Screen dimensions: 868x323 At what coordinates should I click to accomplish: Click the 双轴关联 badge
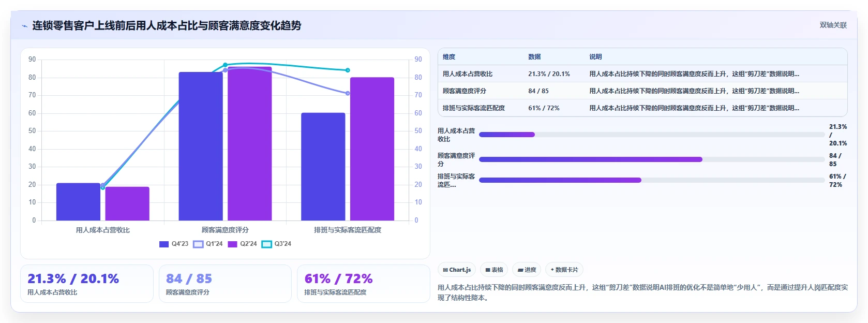pyautogui.click(x=833, y=25)
